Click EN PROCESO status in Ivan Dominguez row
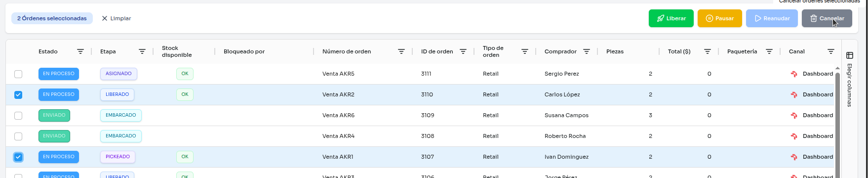The image size is (868, 178). (x=59, y=157)
